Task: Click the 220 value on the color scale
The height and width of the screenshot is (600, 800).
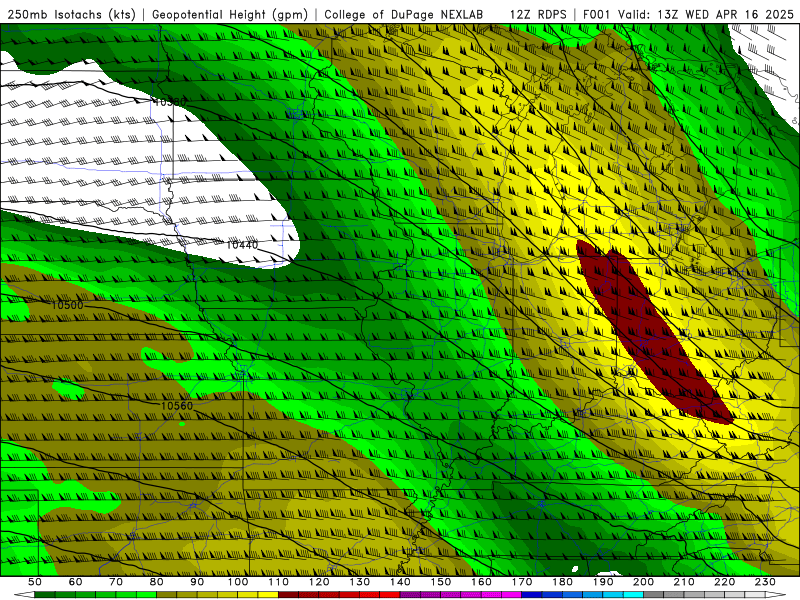Action: (x=724, y=582)
